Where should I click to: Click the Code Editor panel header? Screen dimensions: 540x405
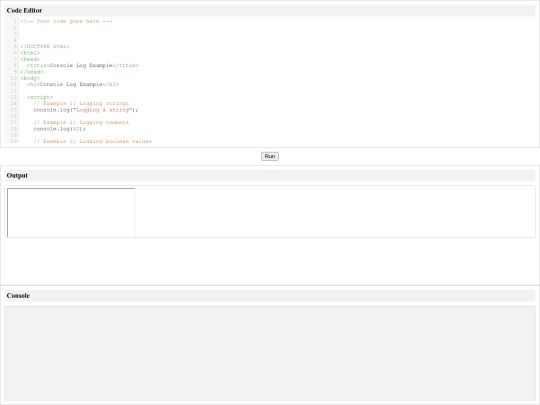270,10
